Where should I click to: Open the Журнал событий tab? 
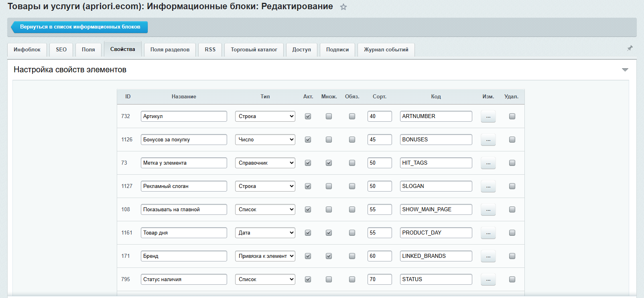386,49
